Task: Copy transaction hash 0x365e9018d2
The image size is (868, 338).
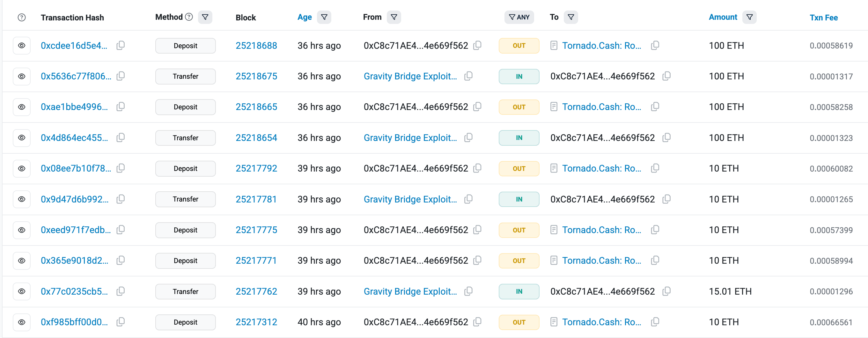Action: point(121,260)
